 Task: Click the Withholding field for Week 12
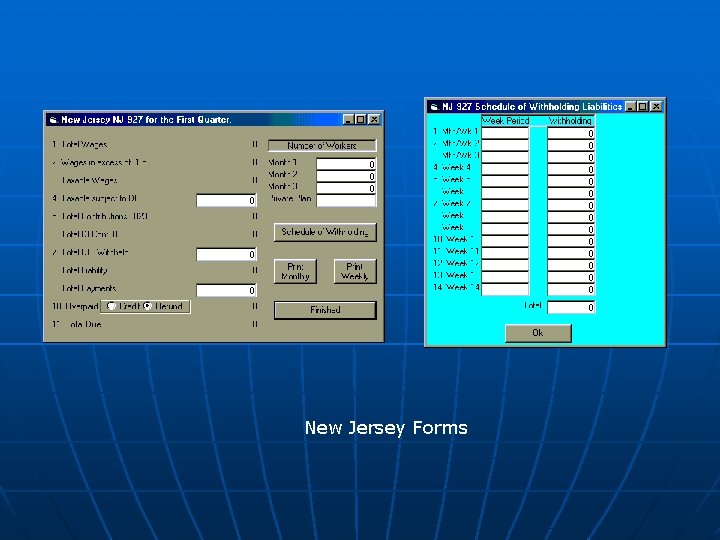[x=571, y=265]
